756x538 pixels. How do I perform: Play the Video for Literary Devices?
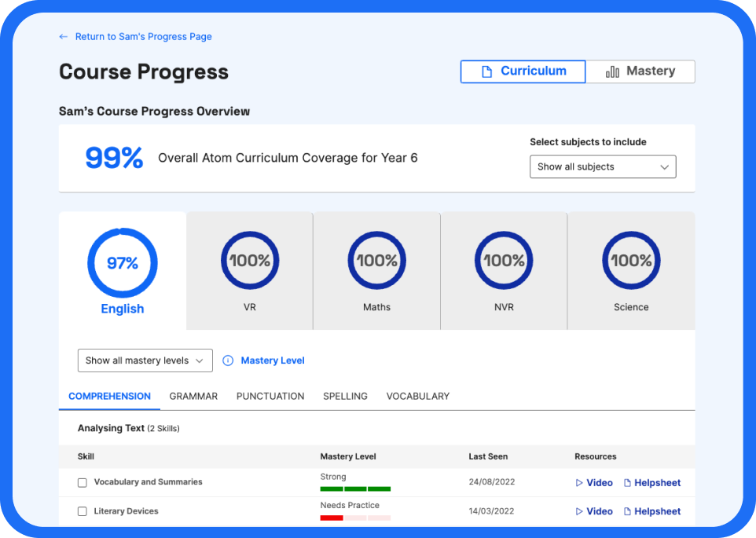pyautogui.click(x=594, y=511)
